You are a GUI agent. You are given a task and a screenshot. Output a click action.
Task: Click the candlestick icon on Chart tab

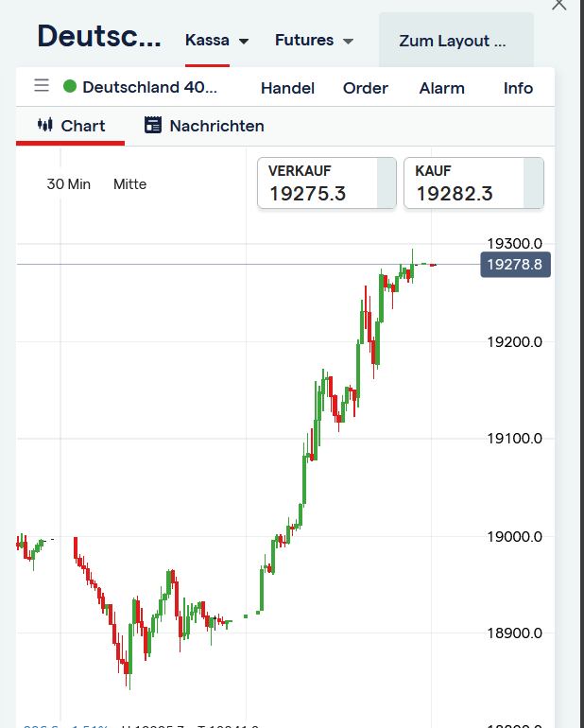click(x=44, y=125)
